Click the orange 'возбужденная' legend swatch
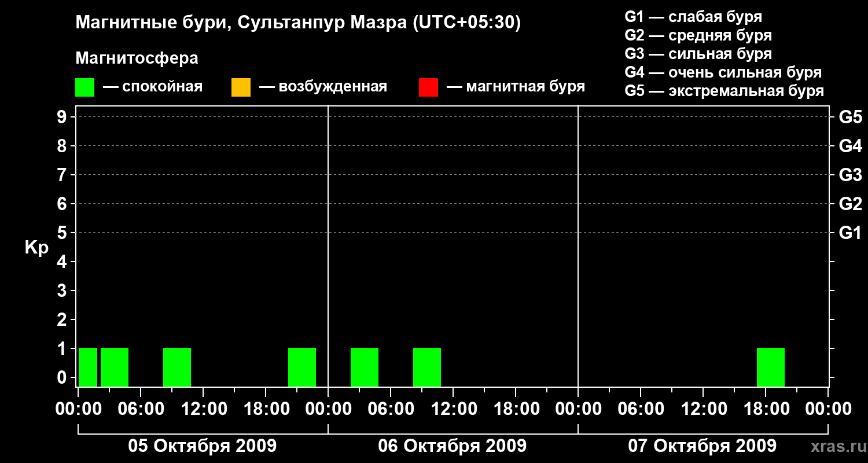This screenshot has width=868, height=463. (x=241, y=87)
